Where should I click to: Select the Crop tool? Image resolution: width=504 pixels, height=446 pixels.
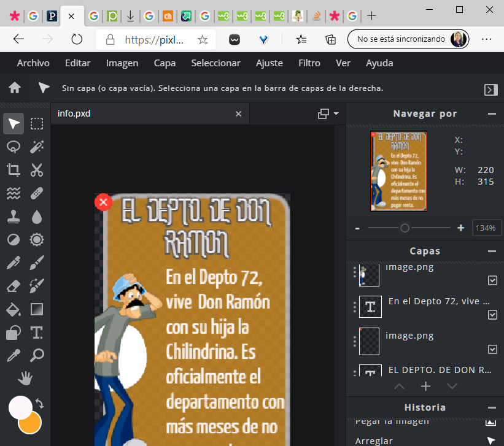click(x=14, y=170)
